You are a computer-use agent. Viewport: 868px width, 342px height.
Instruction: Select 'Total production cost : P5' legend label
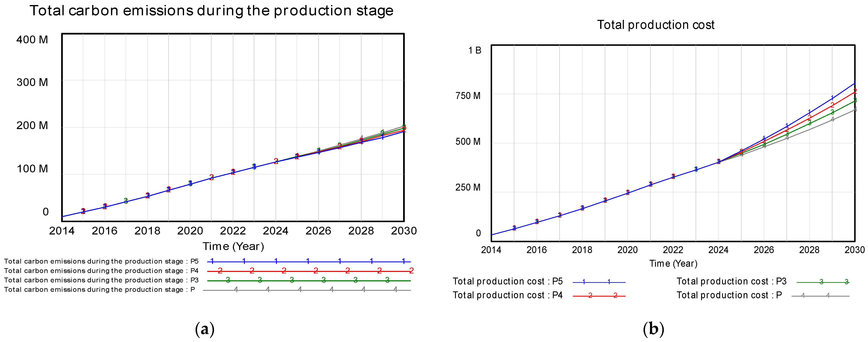point(507,281)
